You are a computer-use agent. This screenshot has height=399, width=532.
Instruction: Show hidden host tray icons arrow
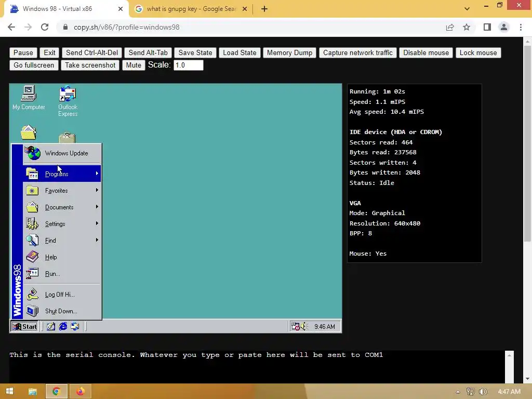pyautogui.click(x=458, y=392)
